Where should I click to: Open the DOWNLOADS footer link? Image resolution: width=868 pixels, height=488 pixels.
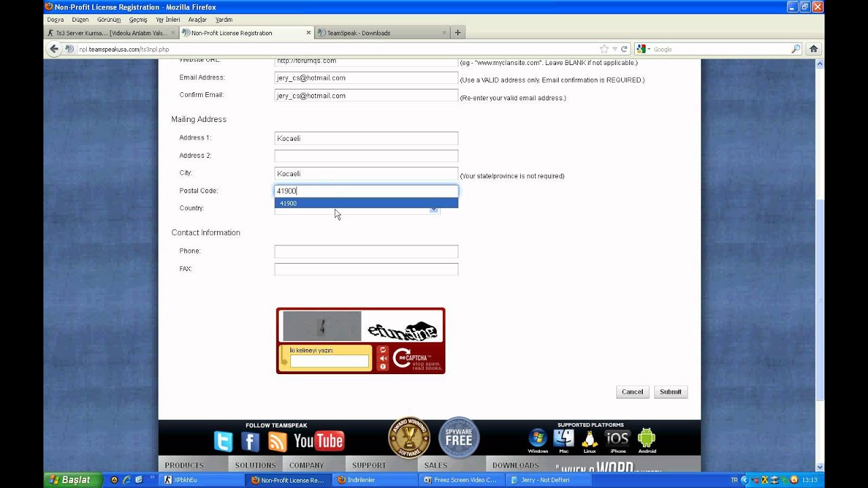(x=515, y=465)
